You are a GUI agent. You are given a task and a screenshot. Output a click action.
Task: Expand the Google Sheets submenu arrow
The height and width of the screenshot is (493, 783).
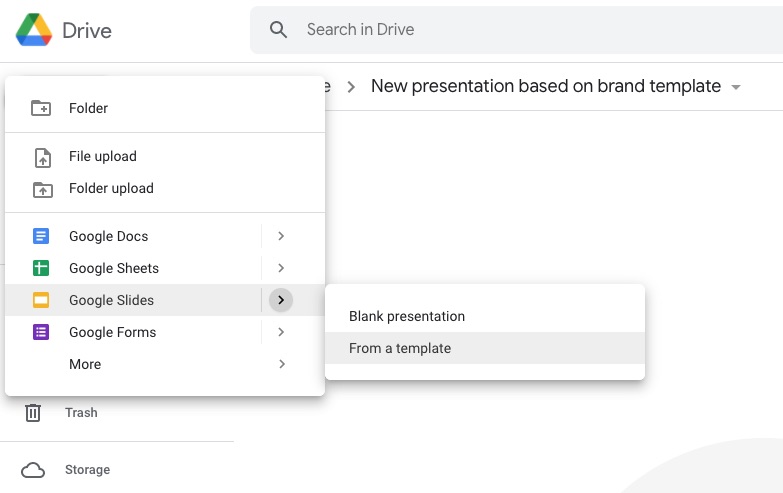pyautogui.click(x=281, y=268)
